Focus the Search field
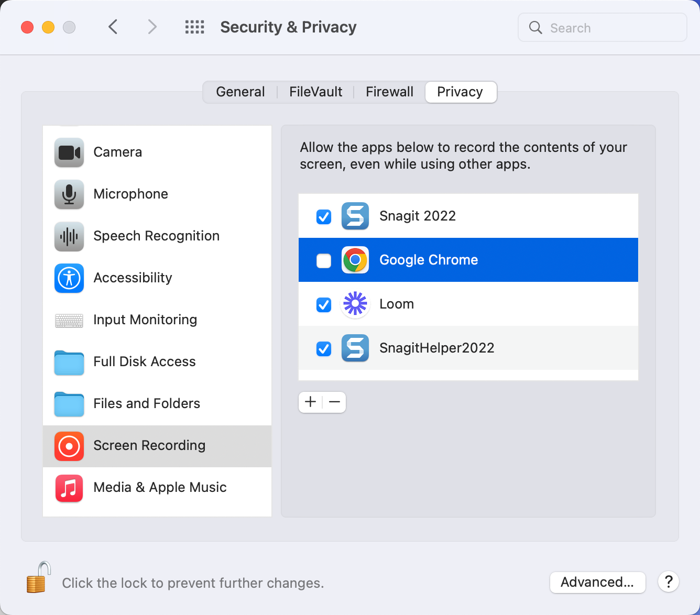This screenshot has width=700, height=615. [x=603, y=28]
